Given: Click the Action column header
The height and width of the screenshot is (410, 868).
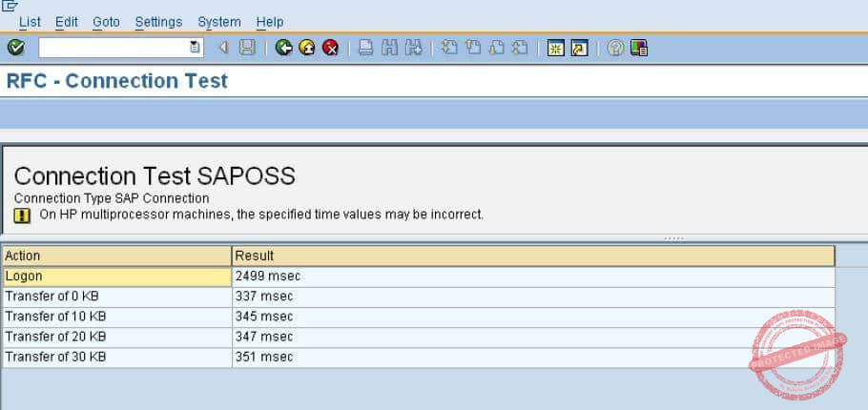Looking at the screenshot, I should 116,256.
